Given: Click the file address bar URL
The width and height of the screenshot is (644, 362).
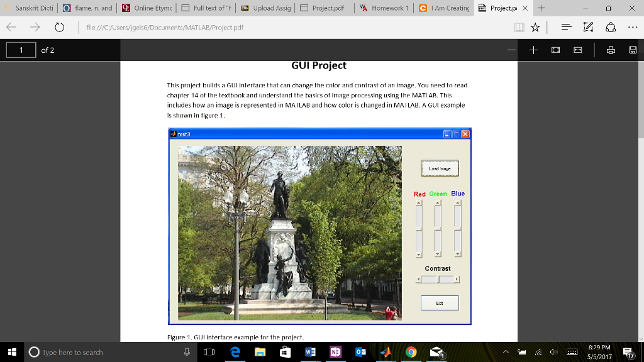Looking at the screenshot, I should pos(165,28).
